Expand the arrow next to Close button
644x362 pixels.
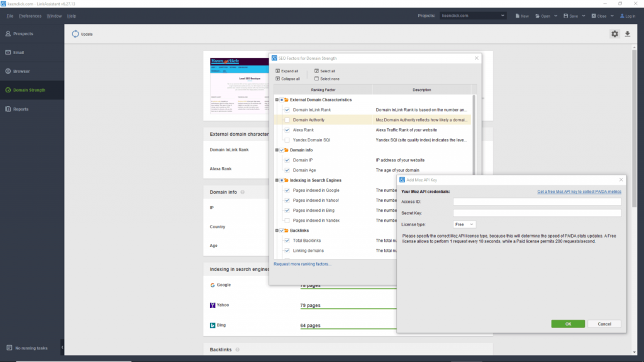coord(612,16)
